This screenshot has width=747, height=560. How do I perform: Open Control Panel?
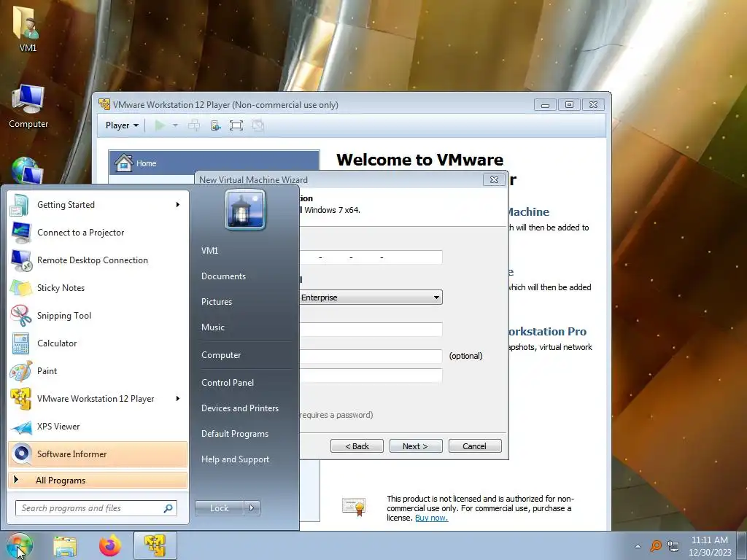(x=228, y=382)
